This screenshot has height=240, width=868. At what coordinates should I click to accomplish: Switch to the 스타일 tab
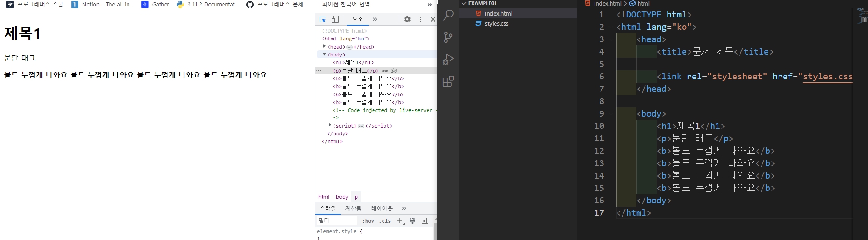[328, 208]
